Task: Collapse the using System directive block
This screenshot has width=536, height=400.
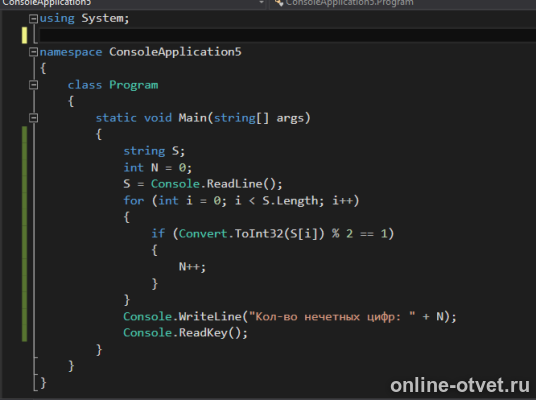Action: [33, 18]
